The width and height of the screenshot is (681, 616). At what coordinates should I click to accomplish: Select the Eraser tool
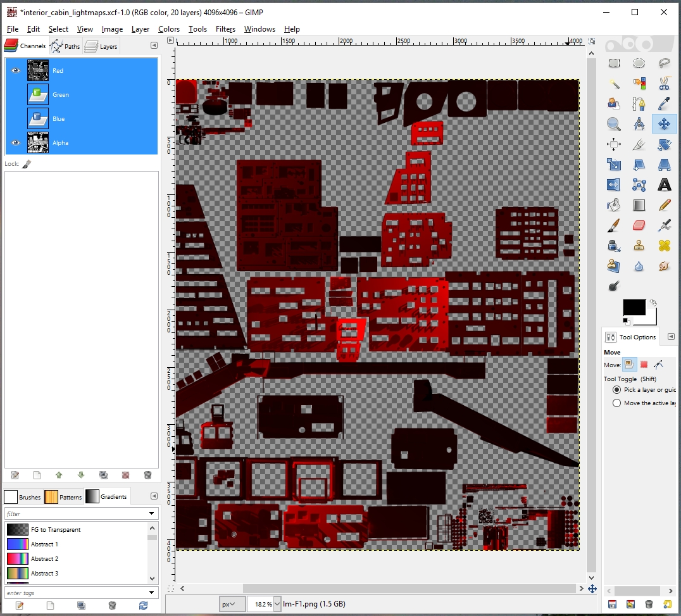[x=639, y=225]
